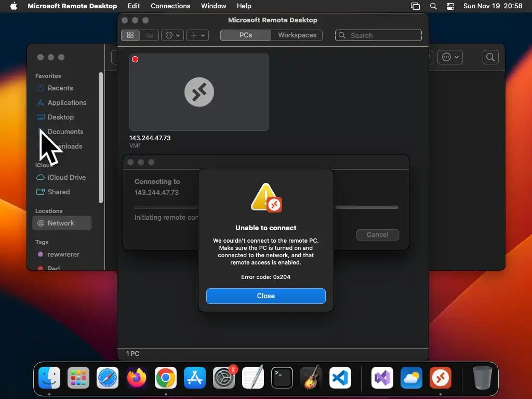Open the Microsoft Remote Desktop app menu
This screenshot has width=532, height=399.
coord(72,6)
